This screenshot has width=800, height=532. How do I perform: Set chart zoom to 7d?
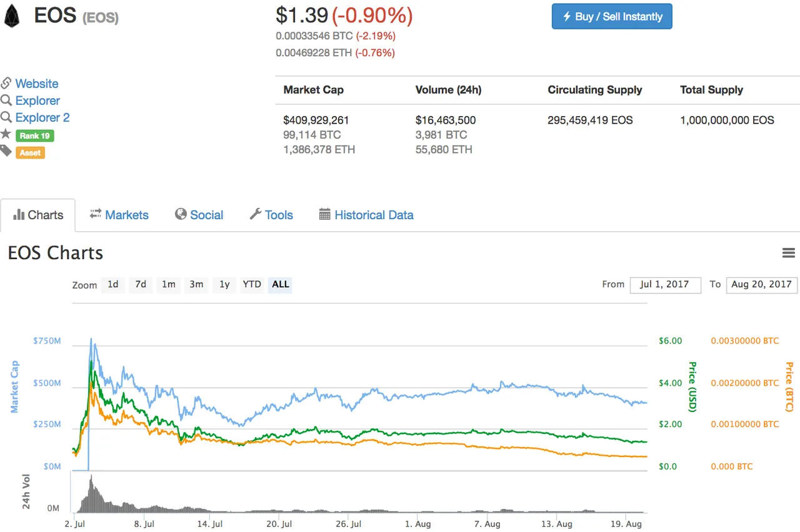tap(141, 285)
